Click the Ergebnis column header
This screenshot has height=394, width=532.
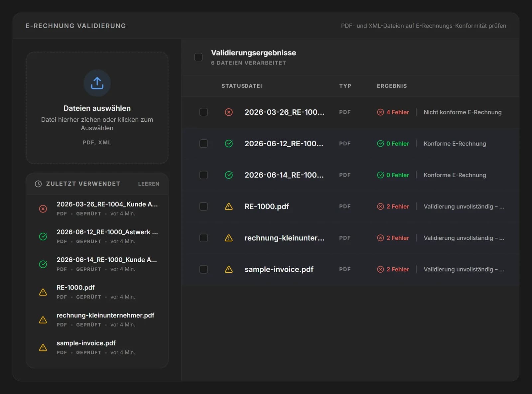point(392,86)
